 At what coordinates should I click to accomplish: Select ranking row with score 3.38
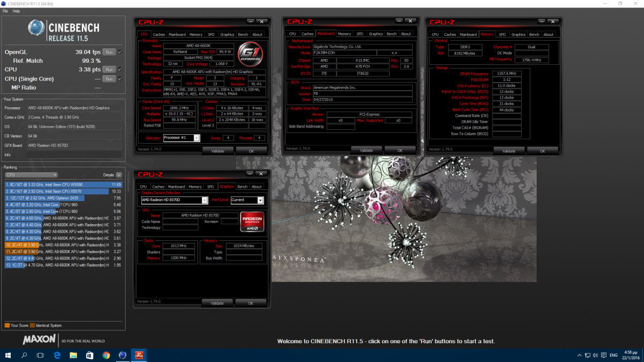[63, 245]
